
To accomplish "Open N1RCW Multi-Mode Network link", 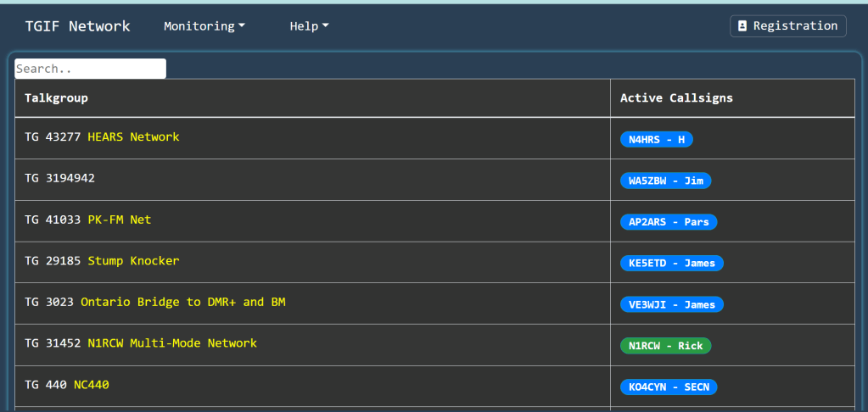I will (171, 343).
